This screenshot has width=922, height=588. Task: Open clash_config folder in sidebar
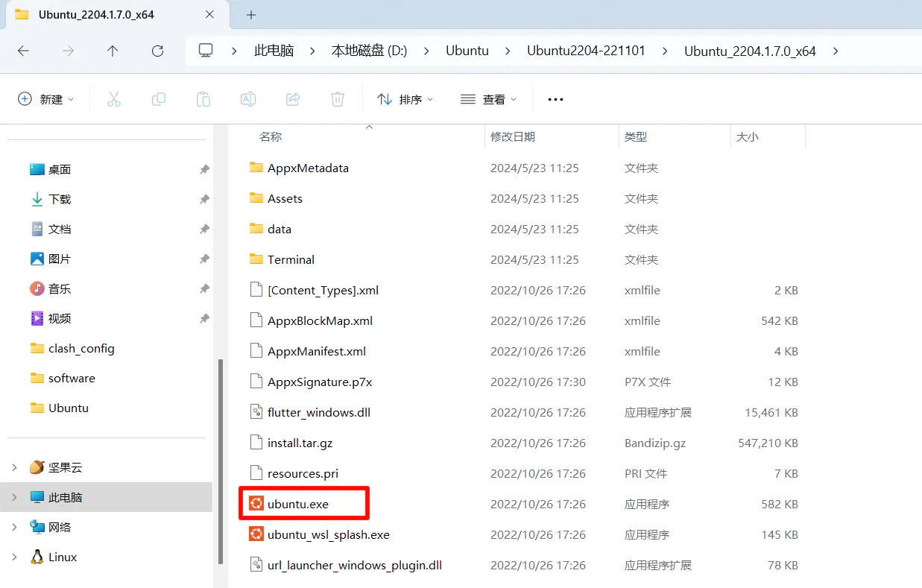point(81,349)
